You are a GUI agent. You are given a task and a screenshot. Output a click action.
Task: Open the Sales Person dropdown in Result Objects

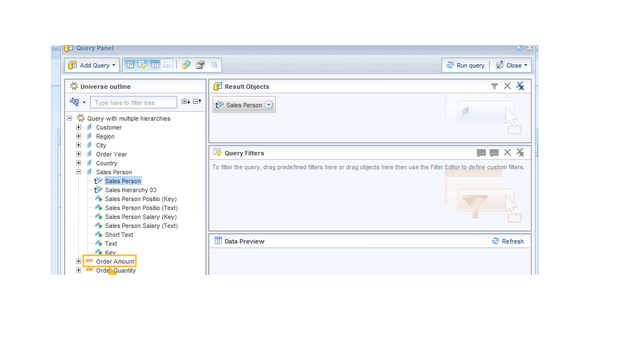click(268, 104)
